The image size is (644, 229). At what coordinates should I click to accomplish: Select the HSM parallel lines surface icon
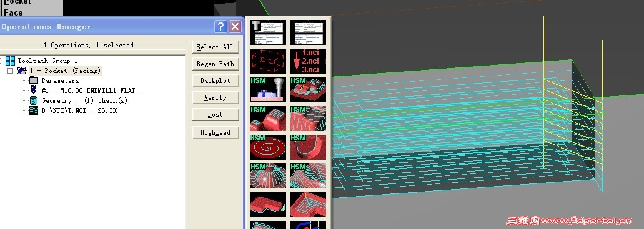(308, 119)
